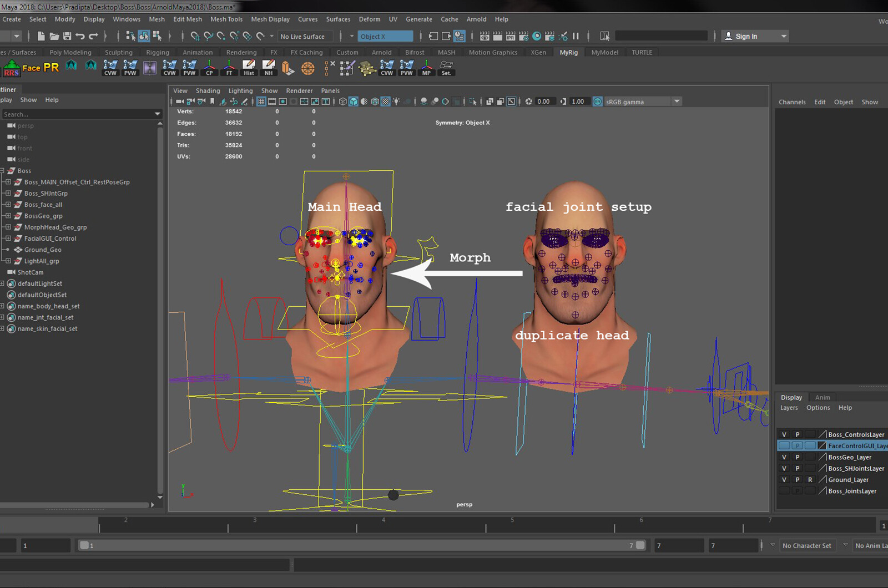Open the Deform menu
Screen dimensions: 888x588
(369, 19)
